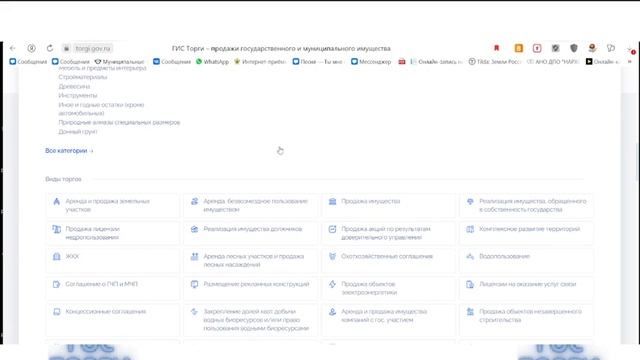640x360 pixels.
Task: Open the Древесина category
Action: (x=74, y=86)
